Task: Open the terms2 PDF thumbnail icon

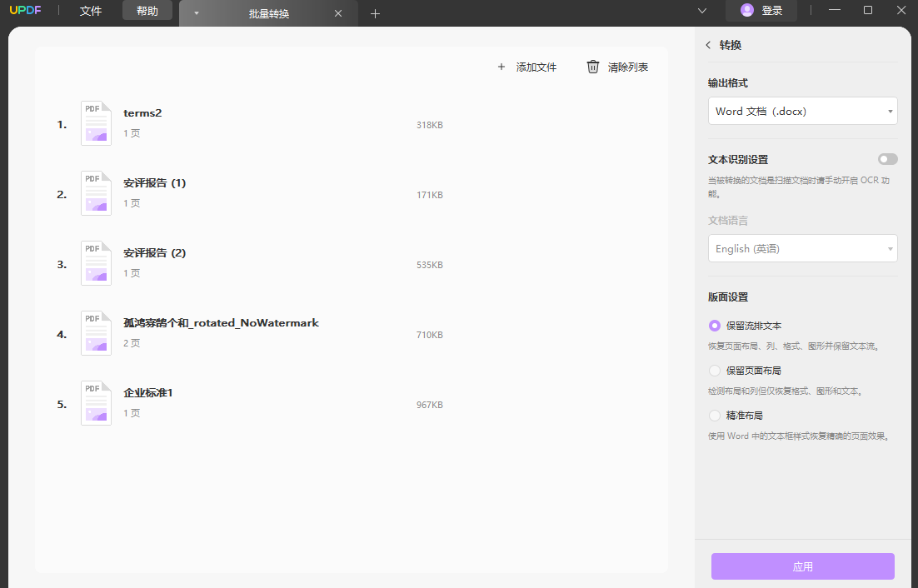Action: 95,122
